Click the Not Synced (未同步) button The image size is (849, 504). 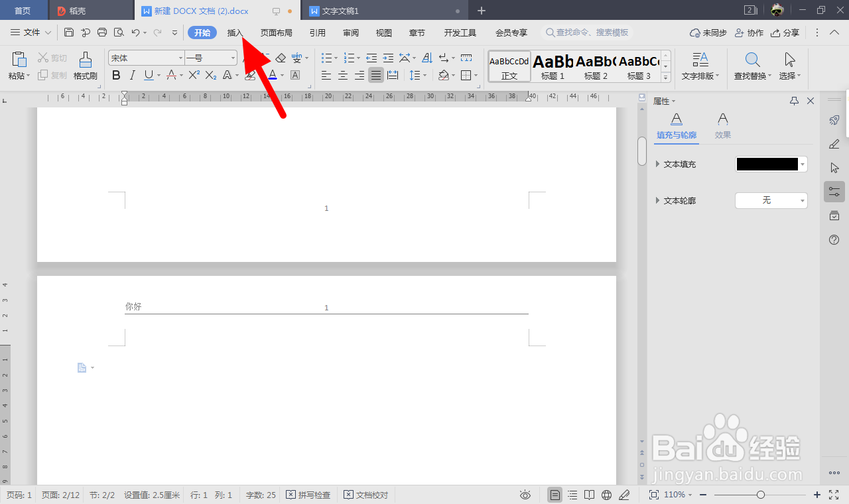coord(708,32)
